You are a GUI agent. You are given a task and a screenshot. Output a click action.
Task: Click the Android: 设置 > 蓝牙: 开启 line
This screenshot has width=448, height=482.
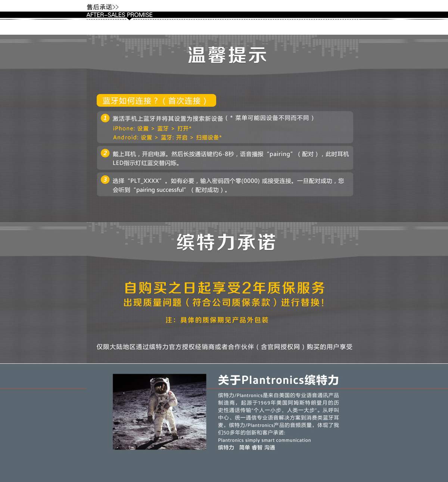[167, 137]
